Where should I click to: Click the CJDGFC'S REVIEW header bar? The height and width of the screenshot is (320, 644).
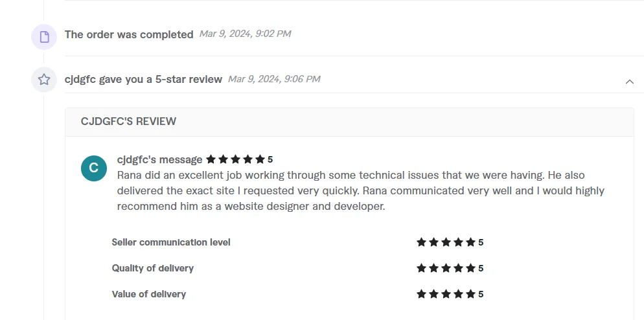[349, 122]
